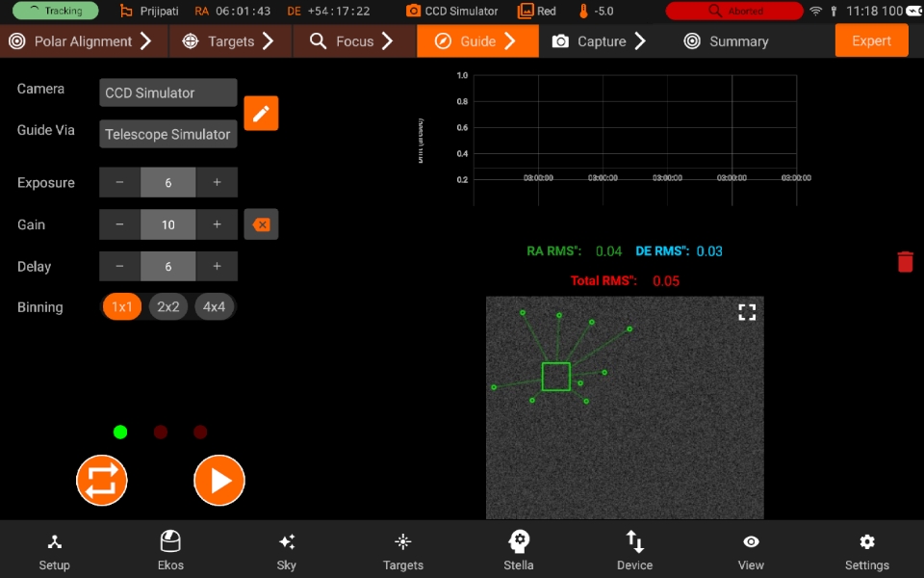This screenshot has height=578, width=924.
Task: Open the Sky section
Action: tap(287, 551)
